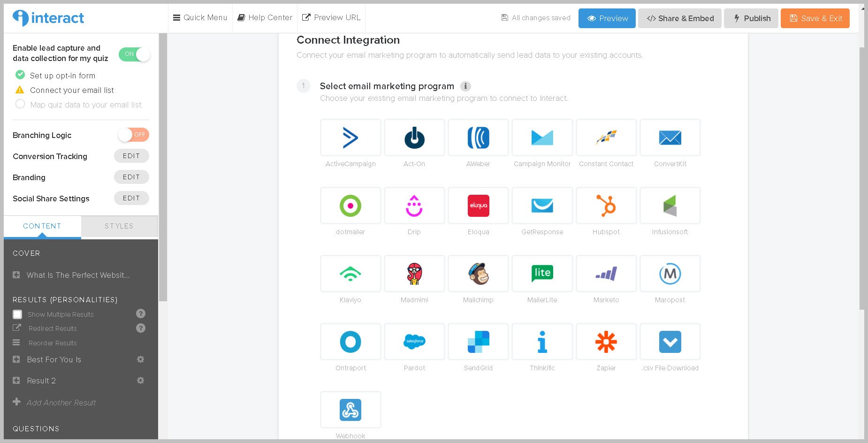The image size is (868, 443).
Task: Choose the Maropost integration
Action: tap(670, 274)
